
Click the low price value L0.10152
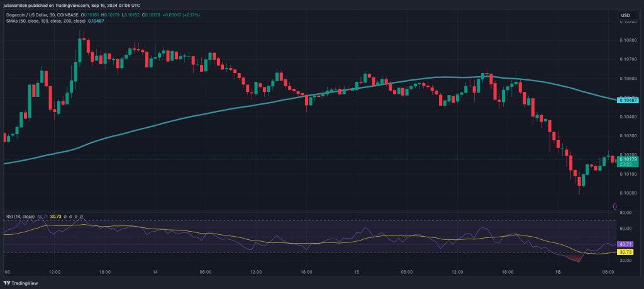pyautogui.click(x=131, y=15)
